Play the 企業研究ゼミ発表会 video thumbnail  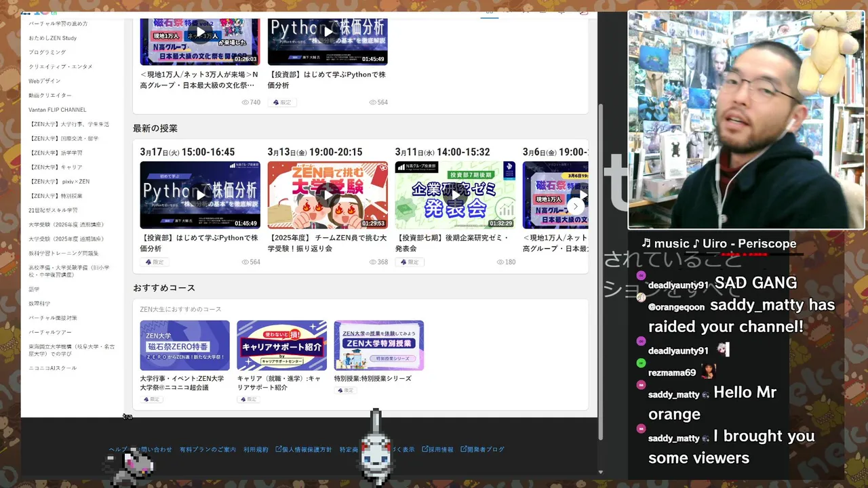tap(455, 195)
